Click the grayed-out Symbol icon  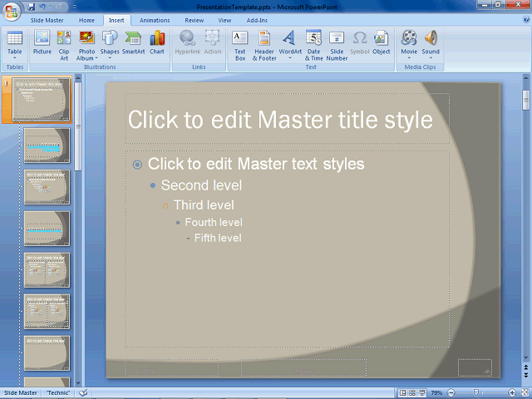[x=360, y=42]
